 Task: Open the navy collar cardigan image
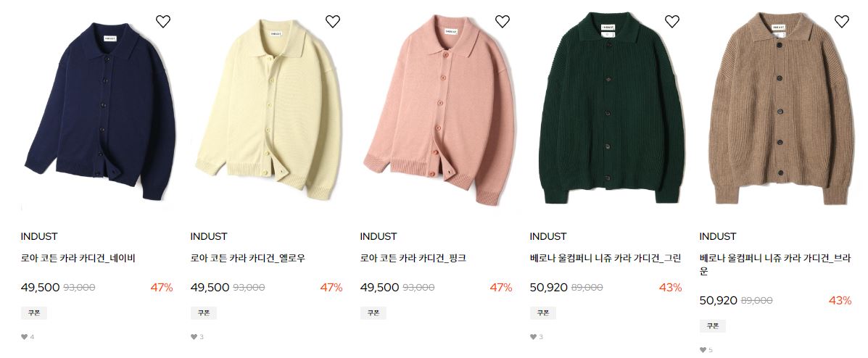(x=99, y=111)
